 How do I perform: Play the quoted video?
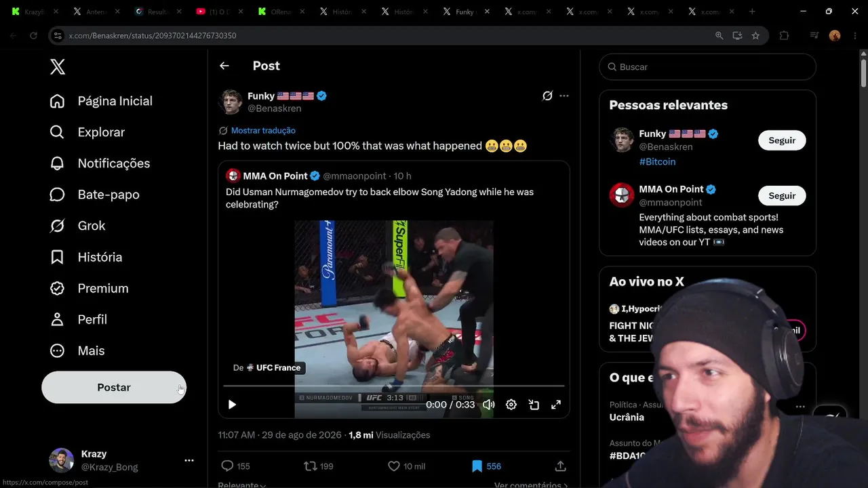pos(232,405)
